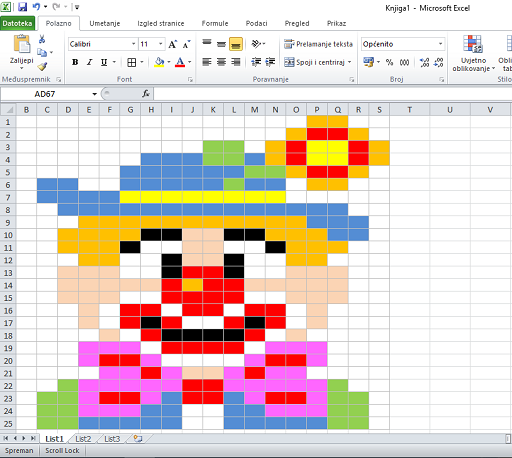
Task: Copy selection with the copy icon
Action: tap(42, 52)
